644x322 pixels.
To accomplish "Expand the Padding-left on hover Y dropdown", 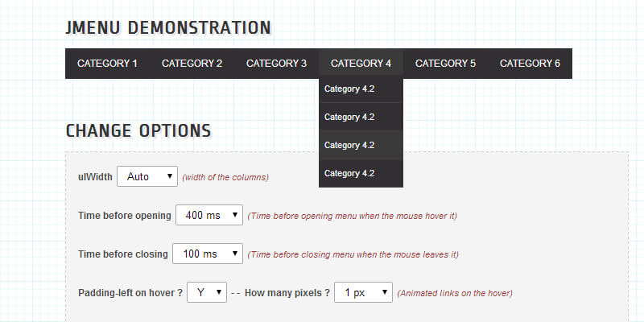I will pos(207,292).
